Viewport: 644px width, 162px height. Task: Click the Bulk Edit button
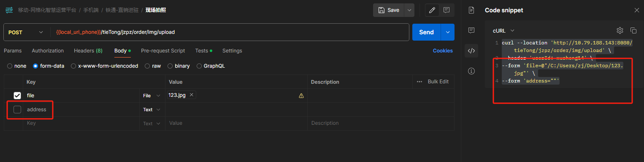pyautogui.click(x=438, y=82)
